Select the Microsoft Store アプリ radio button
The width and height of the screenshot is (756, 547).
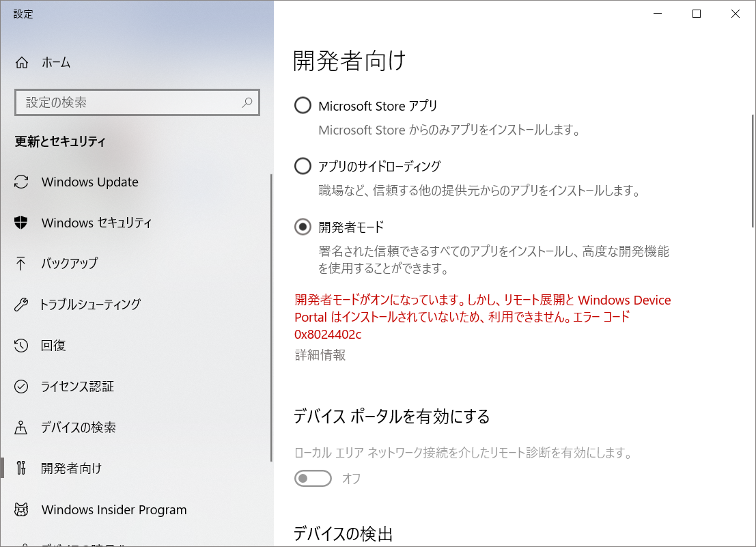[x=303, y=106]
